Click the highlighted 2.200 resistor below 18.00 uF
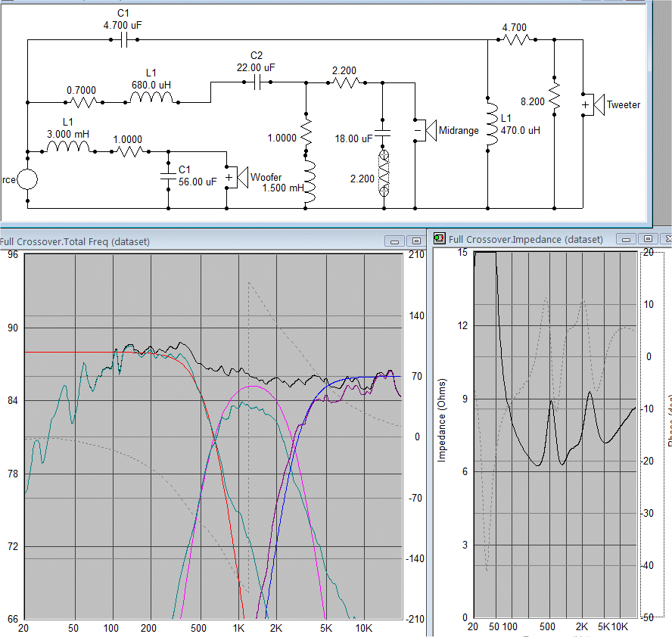The image size is (672, 637). (x=384, y=173)
